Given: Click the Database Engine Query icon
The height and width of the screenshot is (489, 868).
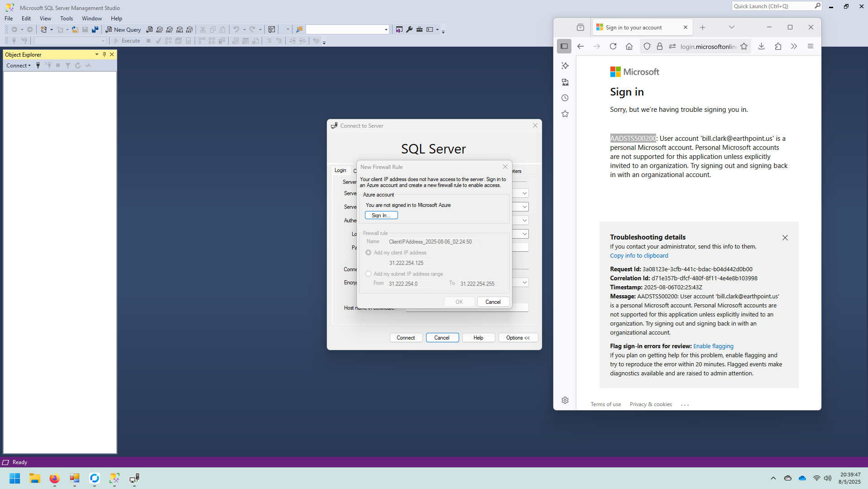Looking at the screenshot, I should [149, 29].
